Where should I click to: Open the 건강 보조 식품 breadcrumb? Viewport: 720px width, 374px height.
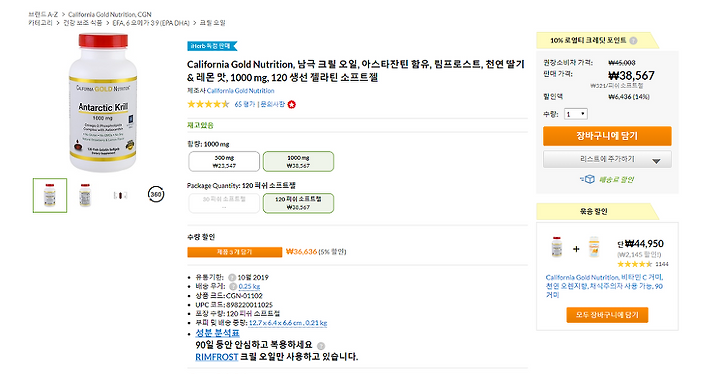coord(82,23)
